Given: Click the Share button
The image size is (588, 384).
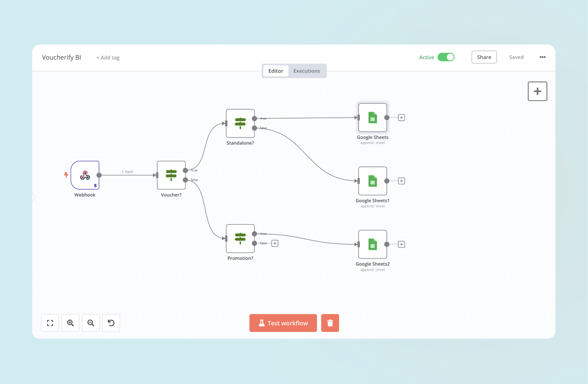Looking at the screenshot, I should 484,57.
